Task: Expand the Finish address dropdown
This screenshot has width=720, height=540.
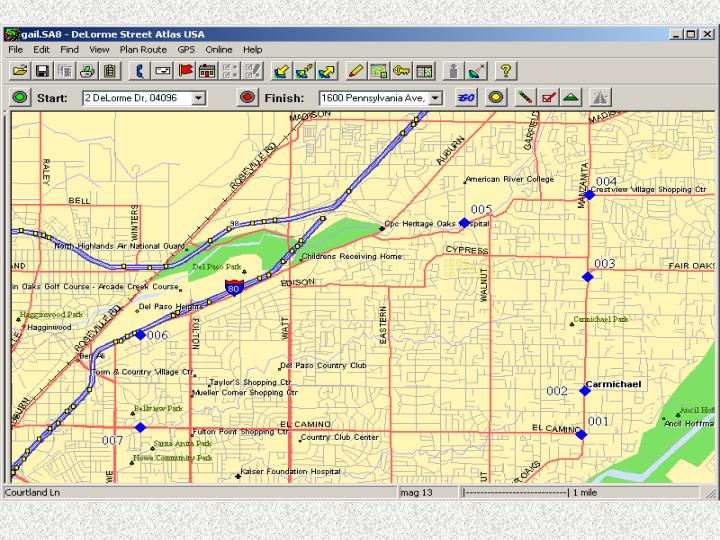Action: (x=436, y=98)
